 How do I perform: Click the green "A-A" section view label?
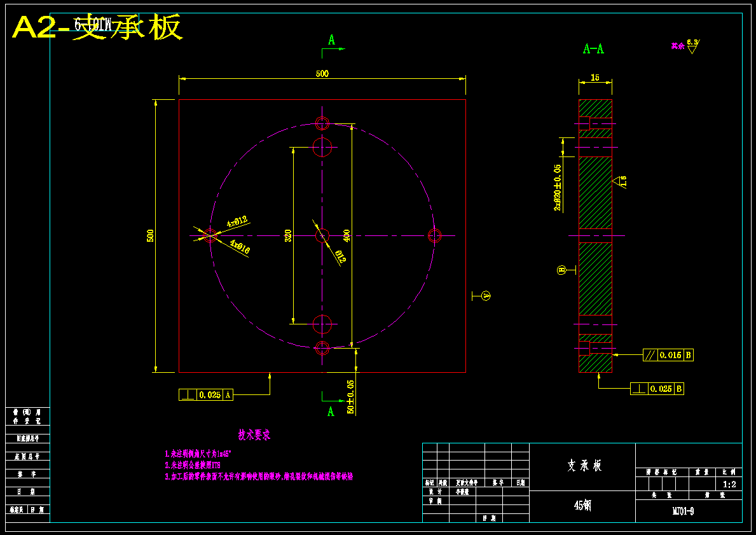coord(593,49)
